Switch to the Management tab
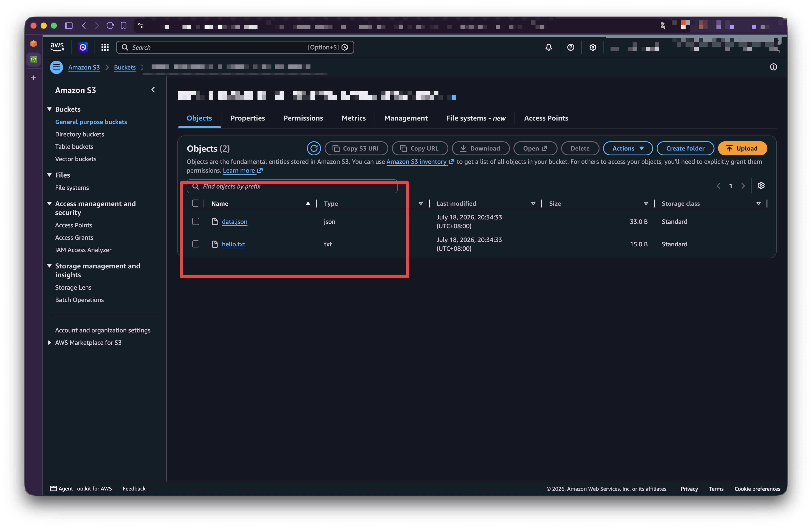This screenshot has width=812, height=528. [406, 118]
